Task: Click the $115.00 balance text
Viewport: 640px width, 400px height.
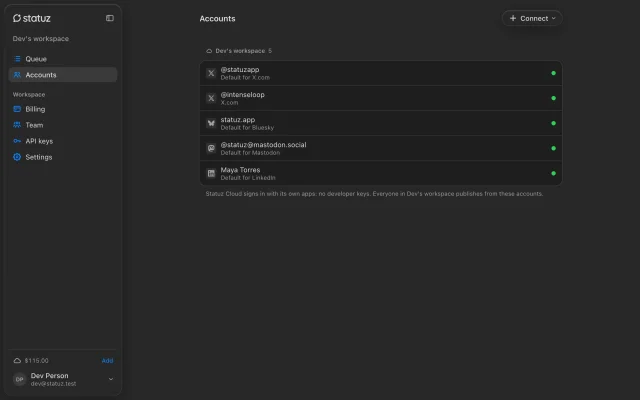Action: pos(36,360)
